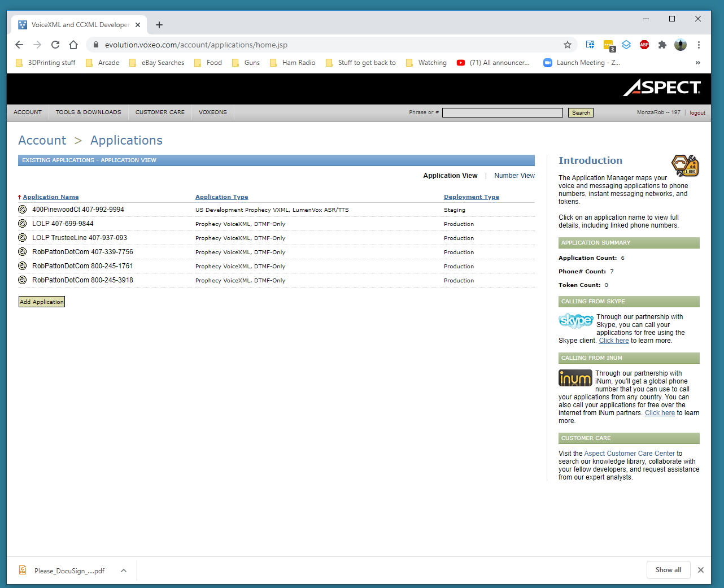Open the Aspect Customer Care Center link
Screen dimensions: 724x588
point(629,454)
